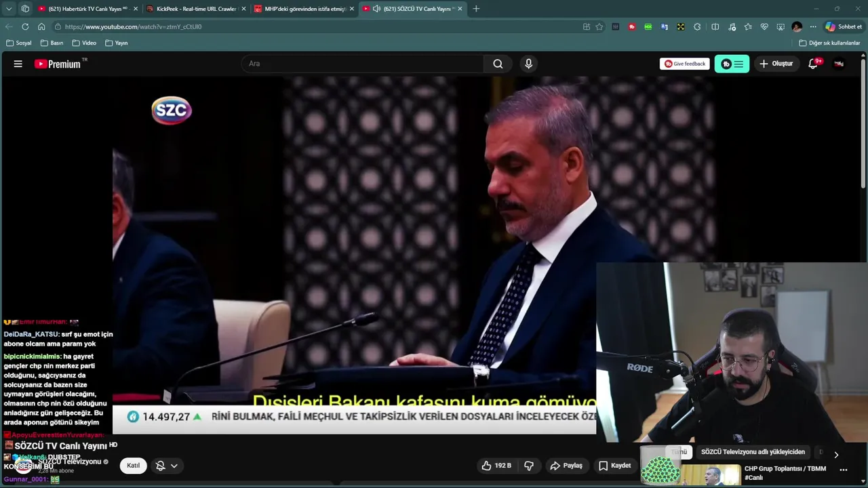Click the DeiDaRa_KATSU chat username
Viewport: 868px width, 488px height.
click(x=31, y=334)
